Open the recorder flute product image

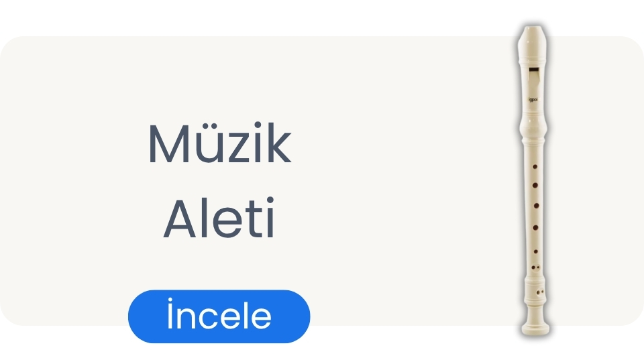point(534,181)
